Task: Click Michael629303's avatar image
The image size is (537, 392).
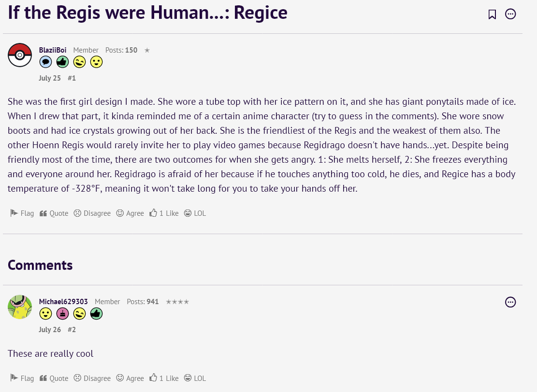Action: [x=20, y=307]
